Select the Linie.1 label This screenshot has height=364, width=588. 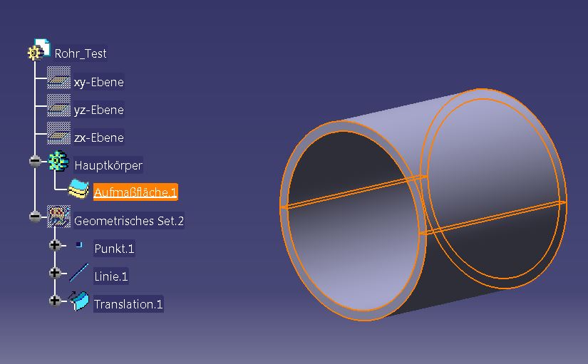point(111,276)
